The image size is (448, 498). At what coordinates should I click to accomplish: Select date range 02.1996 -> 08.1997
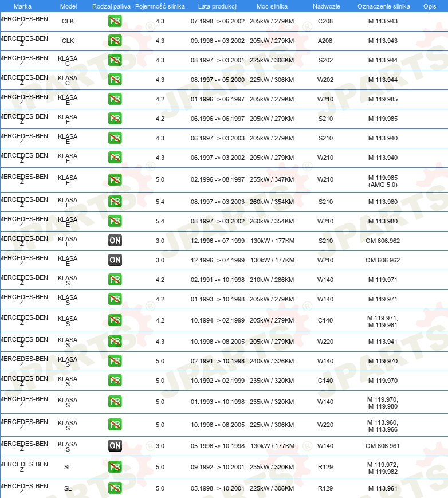[x=218, y=179]
